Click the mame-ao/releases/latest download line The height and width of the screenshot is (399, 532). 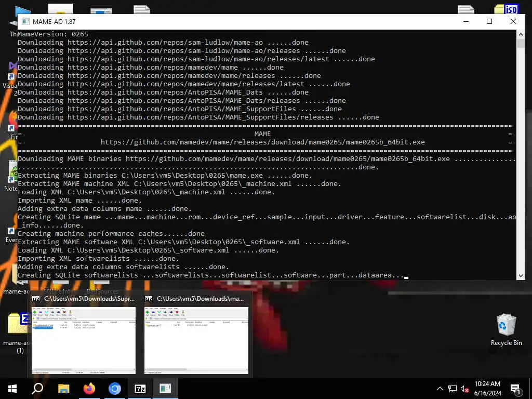click(196, 59)
